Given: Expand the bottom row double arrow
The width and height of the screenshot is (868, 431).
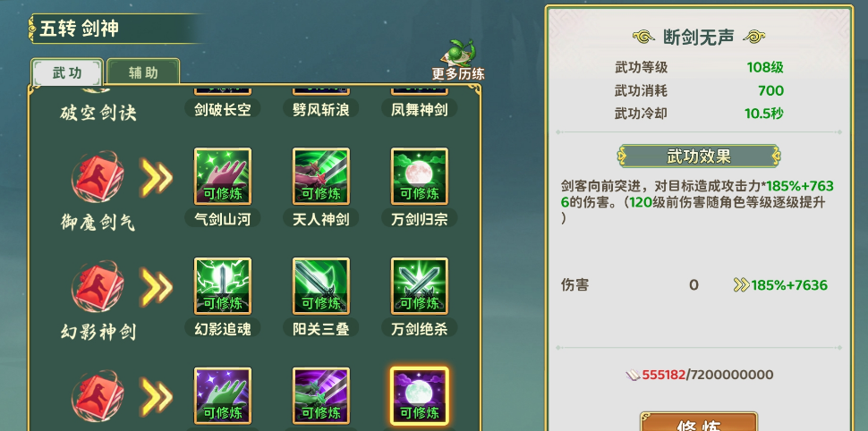Looking at the screenshot, I should (x=156, y=396).
